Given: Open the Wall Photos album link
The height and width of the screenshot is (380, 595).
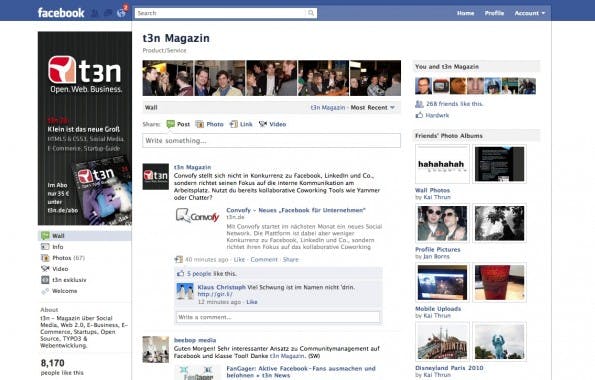Looking at the screenshot, I should point(432,190).
